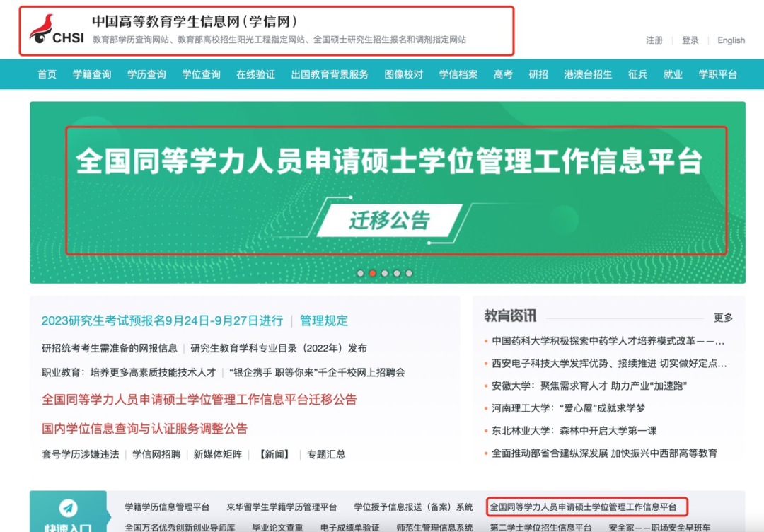Image resolution: width=764 pixels, height=532 pixels.
Task: Open the 【新闻】 link
Action: [x=274, y=455]
